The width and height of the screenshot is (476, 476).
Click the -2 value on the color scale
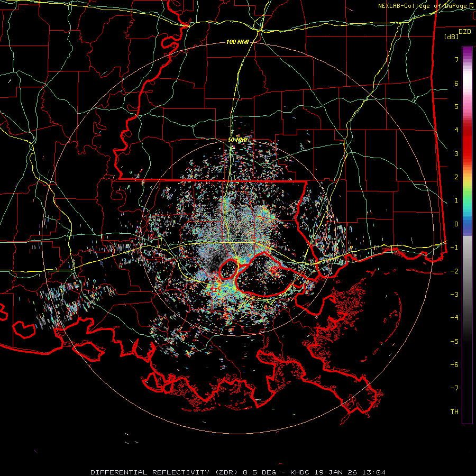(454, 271)
